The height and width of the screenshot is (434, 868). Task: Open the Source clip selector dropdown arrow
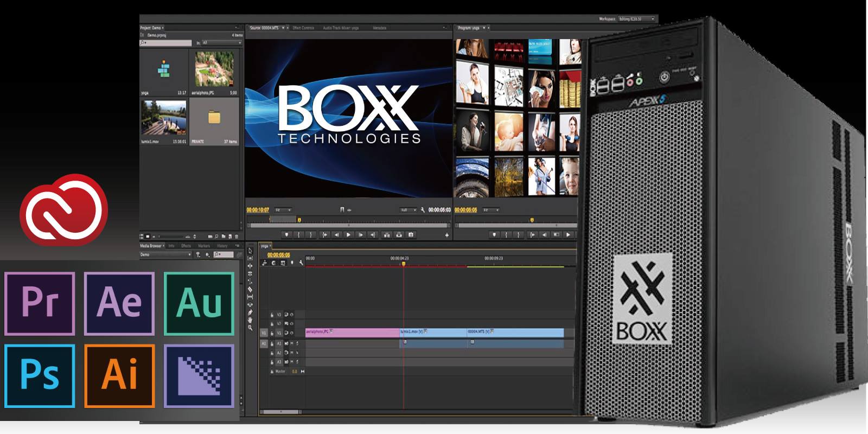click(x=283, y=28)
